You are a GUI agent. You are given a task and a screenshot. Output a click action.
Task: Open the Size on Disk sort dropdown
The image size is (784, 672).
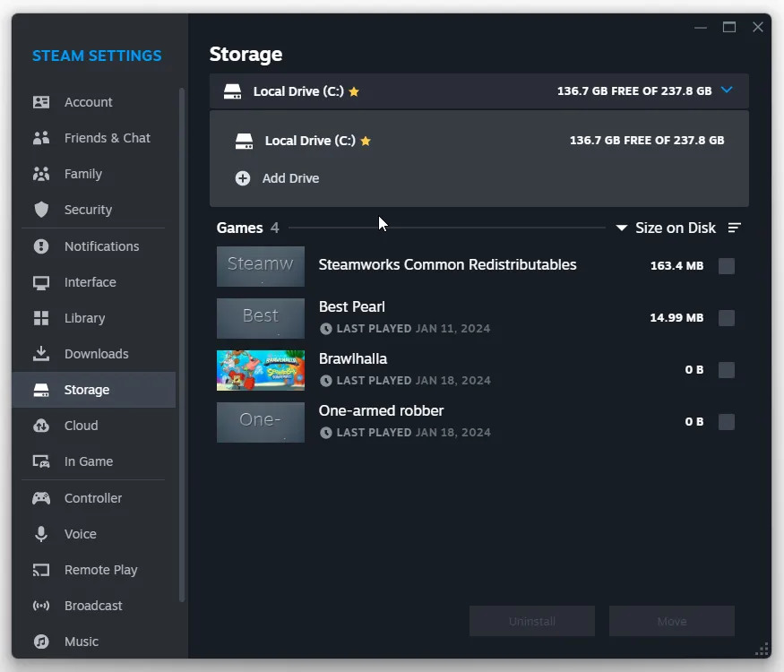pyautogui.click(x=666, y=228)
